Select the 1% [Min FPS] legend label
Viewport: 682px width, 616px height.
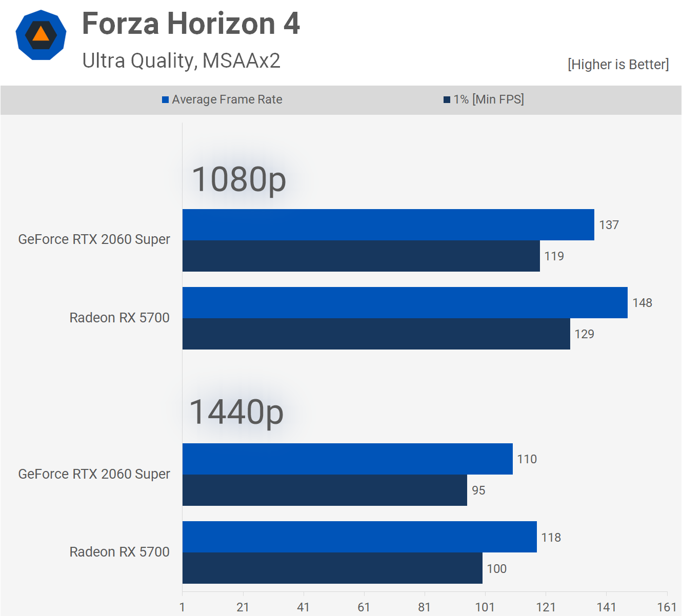[x=489, y=99]
